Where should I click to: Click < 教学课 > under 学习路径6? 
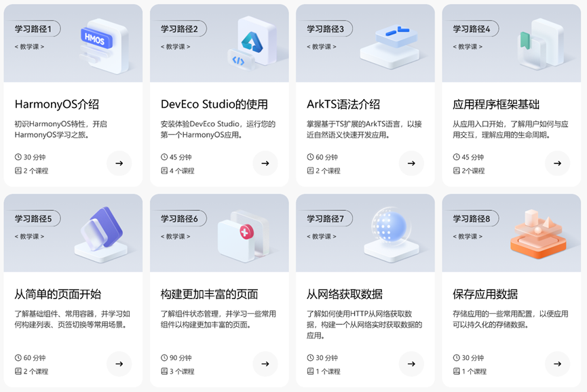(x=175, y=237)
